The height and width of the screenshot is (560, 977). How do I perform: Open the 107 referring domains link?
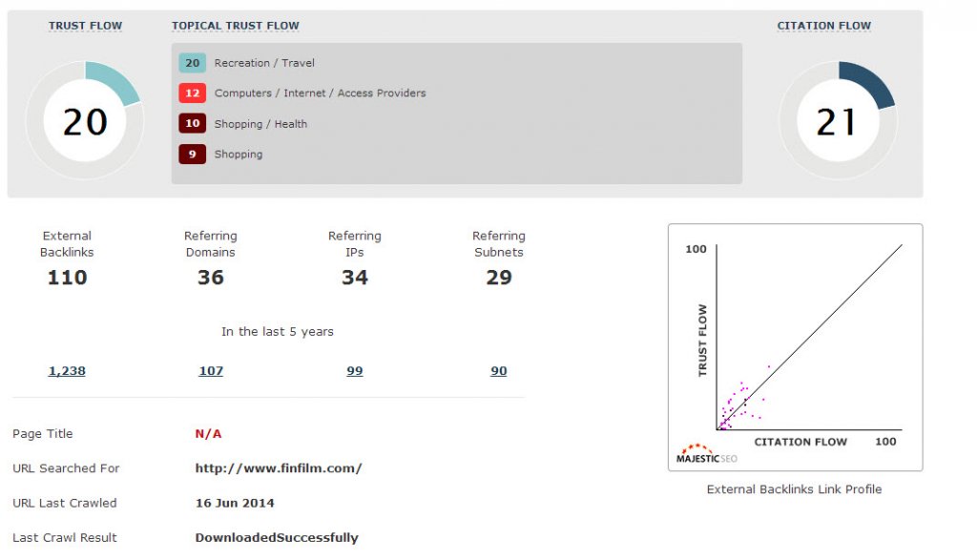coord(211,371)
